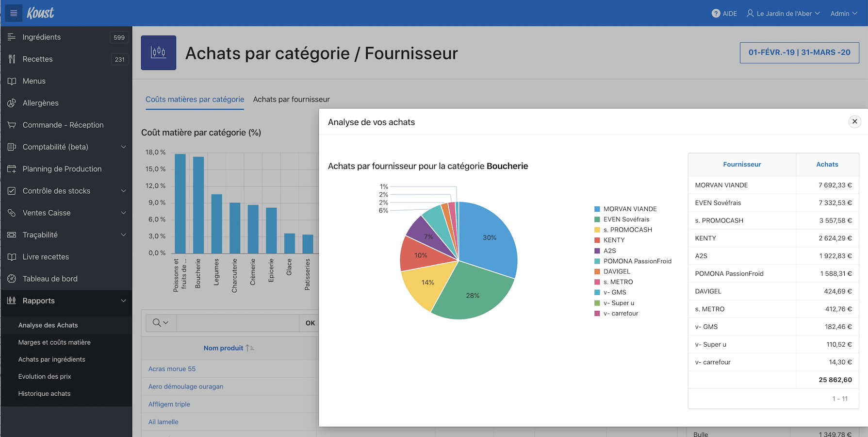
Task: Open the Admin dropdown menu
Action: [843, 13]
